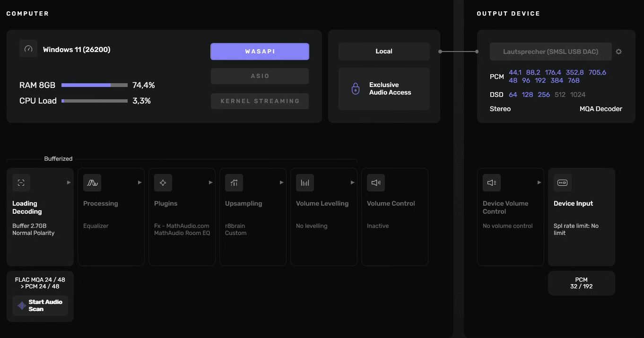Expand the arrow on Volume Levelling card
This screenshot has width=644, height=338.
352,182
